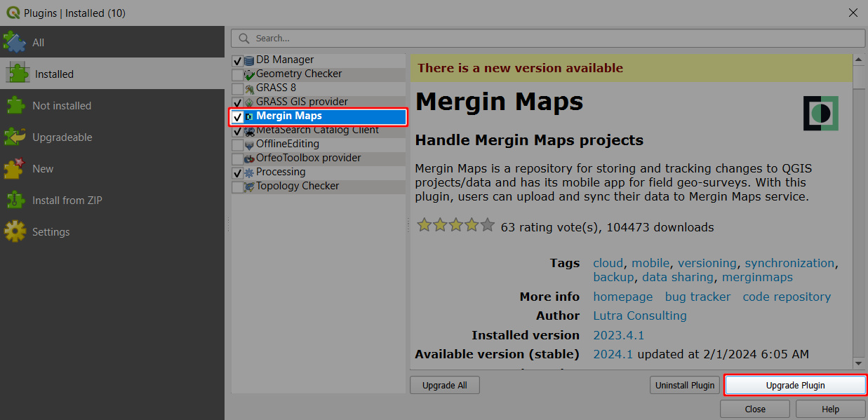Click the Topology Checker plugin icon
This screenshot has width=868, height=420.
click(249, 187)
